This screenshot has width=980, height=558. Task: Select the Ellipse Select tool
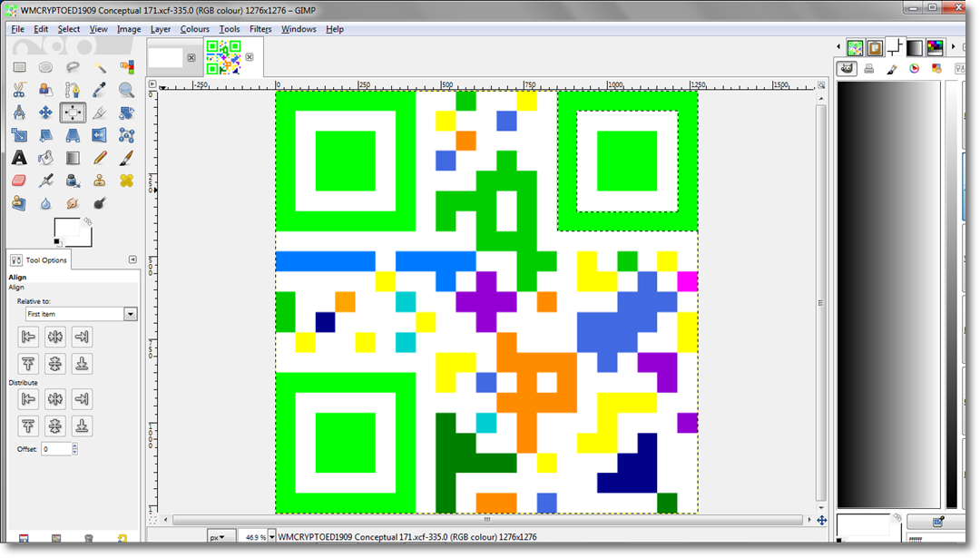45,67
